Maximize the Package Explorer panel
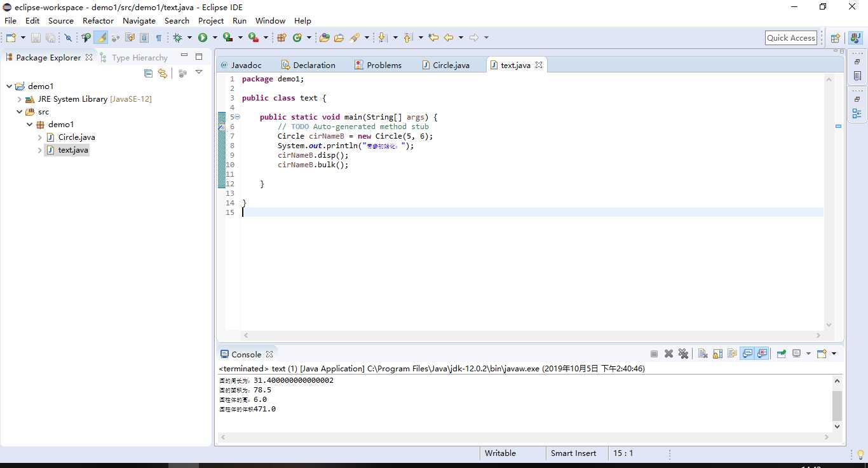Image resolution: width=868 pixels, height=468 pixels. [199, 56]
